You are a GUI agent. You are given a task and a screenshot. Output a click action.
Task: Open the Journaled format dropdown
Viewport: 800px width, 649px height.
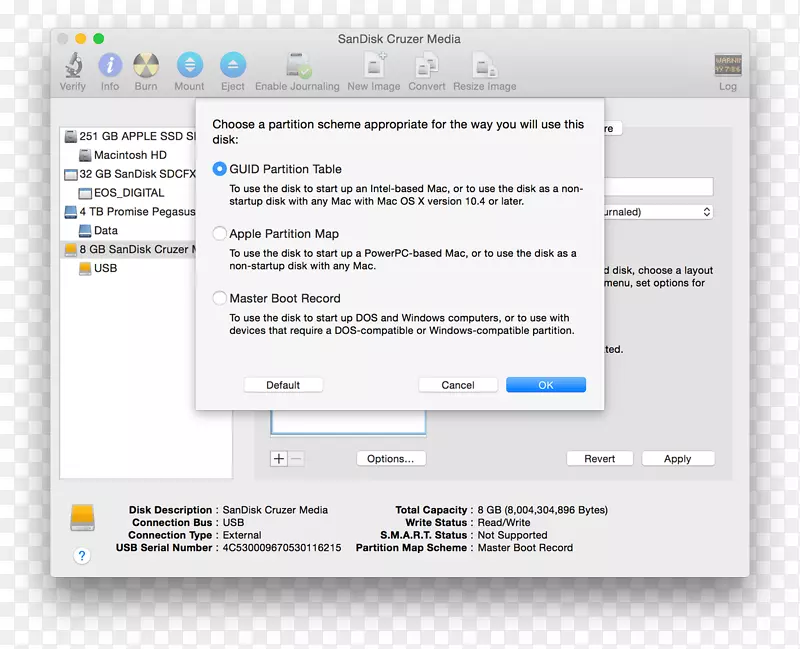point(706,211)
